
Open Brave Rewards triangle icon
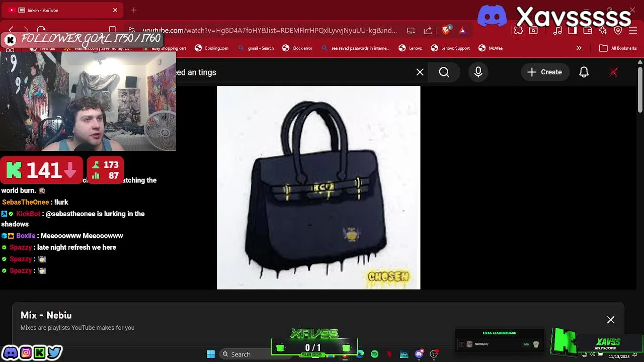pos(462,31)
